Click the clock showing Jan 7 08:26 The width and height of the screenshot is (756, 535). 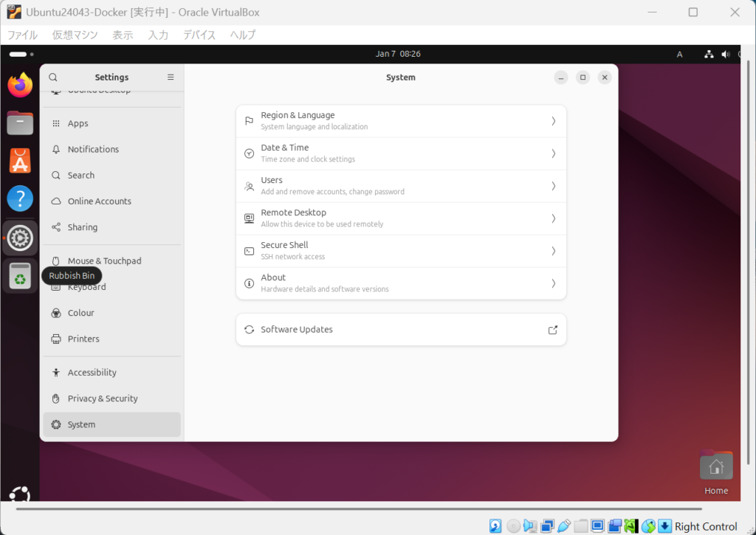pyautogui.click(x=398, y=54)
